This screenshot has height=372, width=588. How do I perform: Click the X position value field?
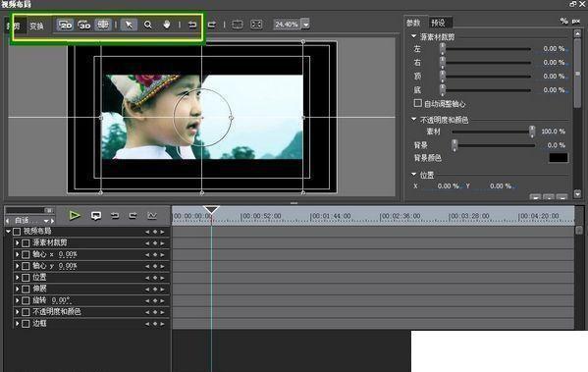click(x=448, y=186)
